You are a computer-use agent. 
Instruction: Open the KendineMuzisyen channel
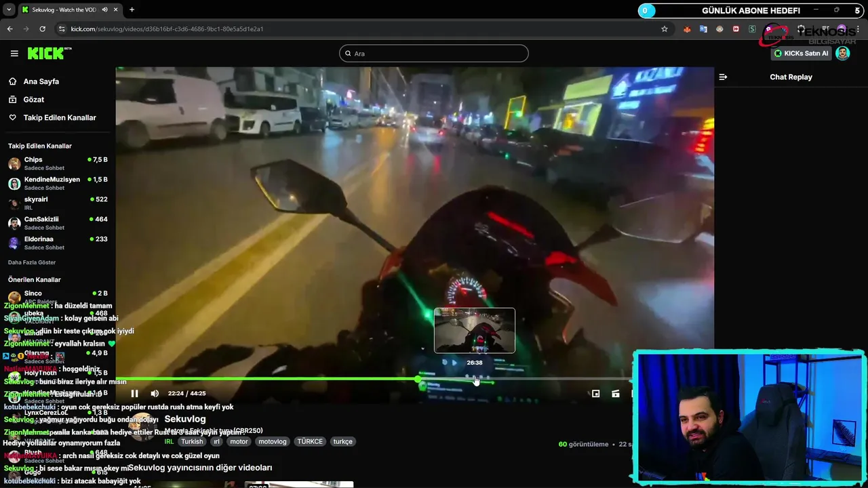[x=58, y=183]
